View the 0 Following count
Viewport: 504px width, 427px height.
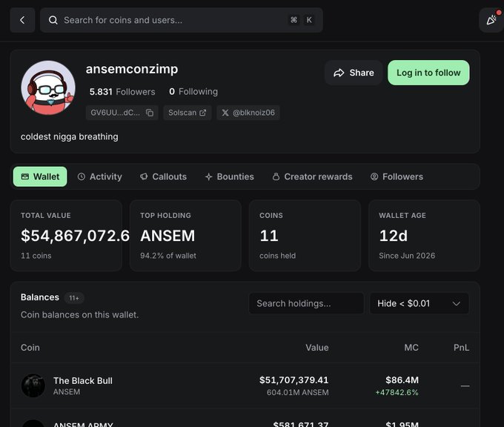click(193, 92)
